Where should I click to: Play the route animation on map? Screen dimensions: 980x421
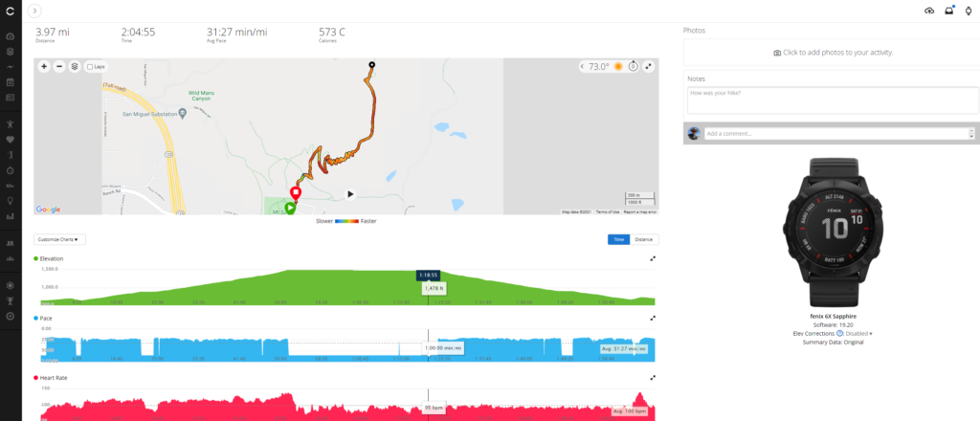pyautogui.click(x=350, y=194)
